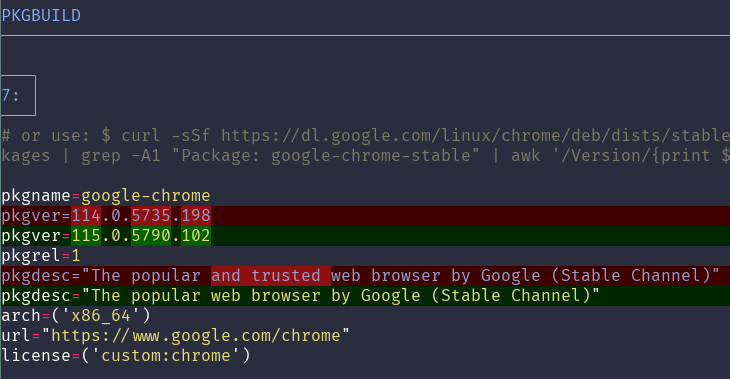The height and width of the screenshot is (379, 730).
Task: Click the added 5790 build number
Action: pyautogui.click(x=151, y=236)
